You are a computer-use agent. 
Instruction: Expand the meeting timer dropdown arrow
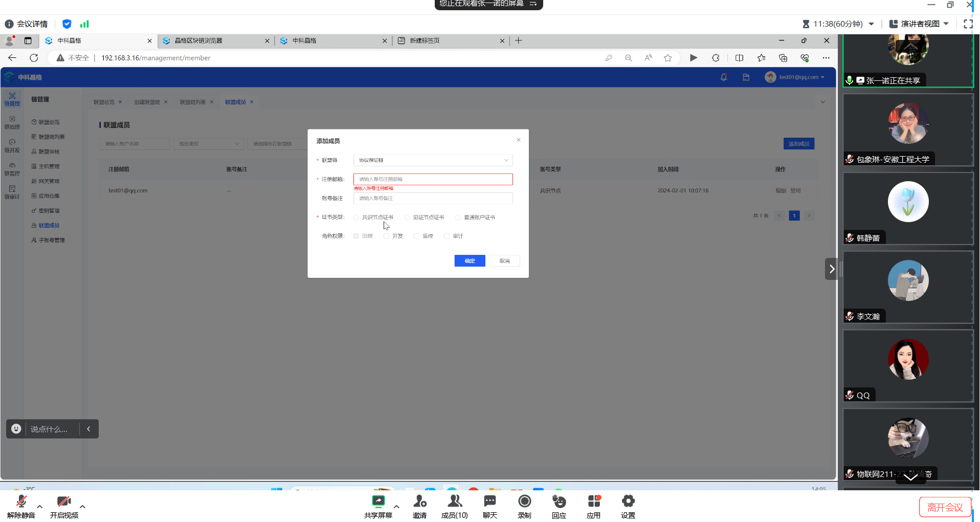pyautogui.click(x=872, y=24)
